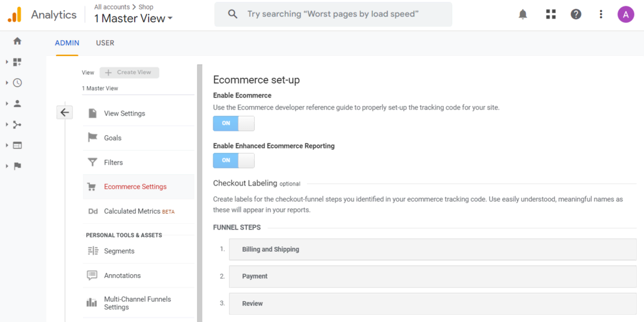Toggle Enhanced Ecommerce Reporting switch
The height and width of the screenshot is (322, 644).
click(233, 160)
